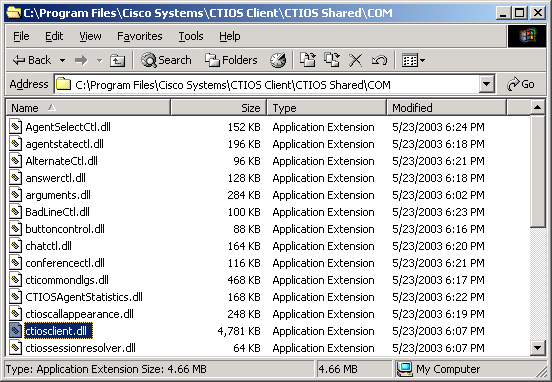Click the ctiosclient.dll file icon

[x=15, y=331]
